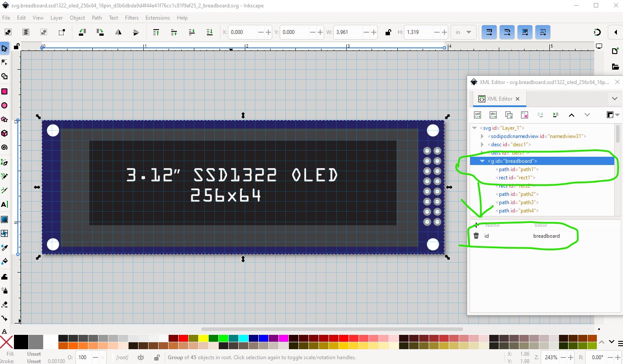Screen dimensions: 623x364
Task: Click the zoom percentage field
Action: pos(551,357)
